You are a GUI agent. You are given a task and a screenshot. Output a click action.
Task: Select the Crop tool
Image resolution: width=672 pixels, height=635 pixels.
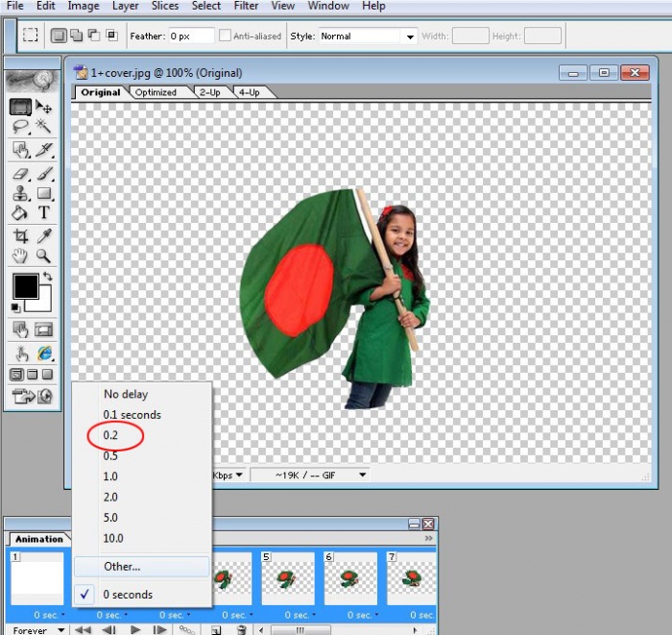20,236
